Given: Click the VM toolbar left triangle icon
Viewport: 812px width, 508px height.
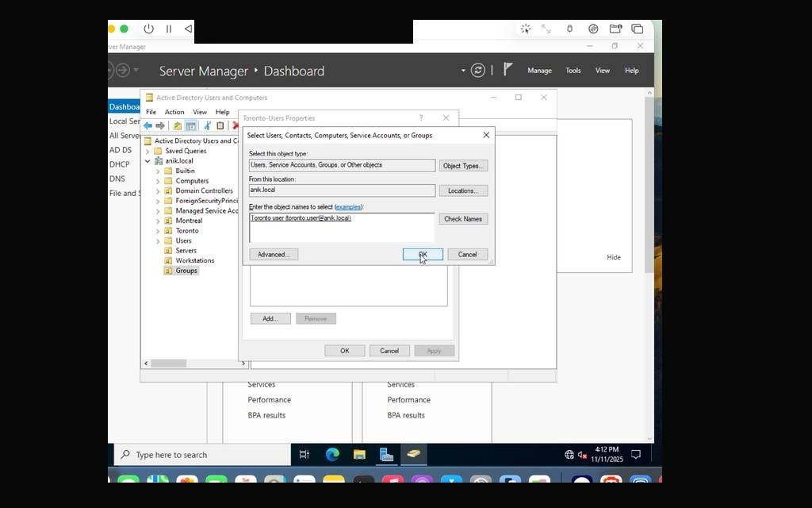Looking at the screenshot, I should 189,29.
